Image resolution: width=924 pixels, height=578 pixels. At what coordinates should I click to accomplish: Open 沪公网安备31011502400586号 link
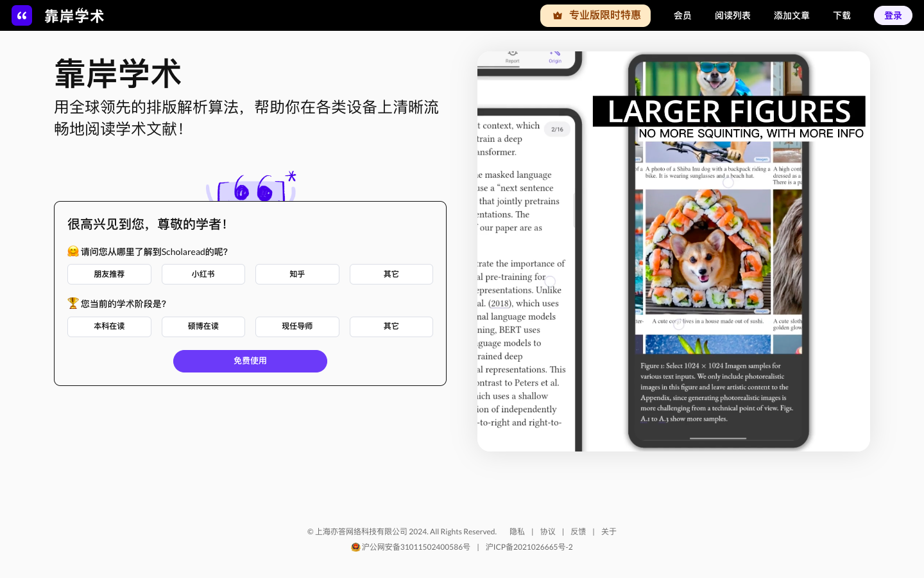click(416, 547)
